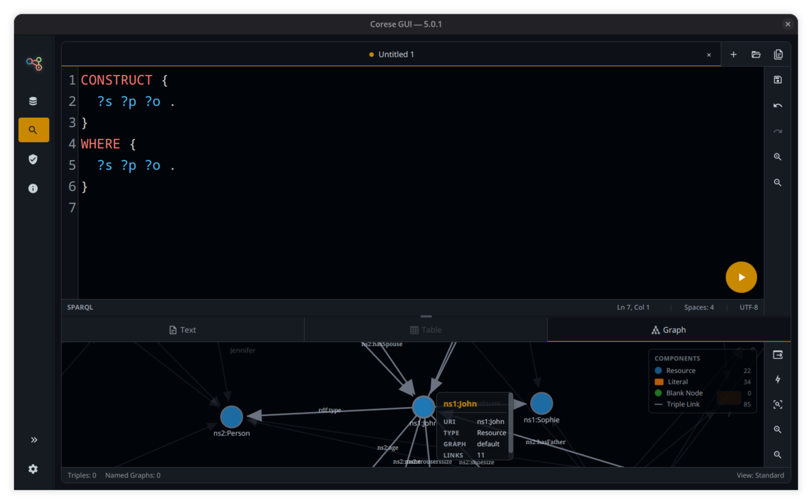Viewport: 812px width, 504px height.
Task: Select the Query search view in sidebar
Action: pos(34,130)
